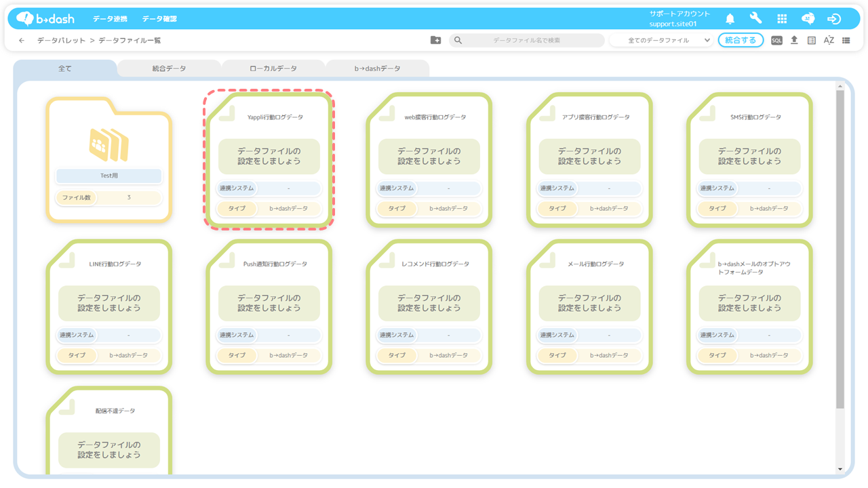Open the アプリ接客行動ログデータ file card
Image resolution: width=868 pixels, height=488 pixels.
point(589,160)
